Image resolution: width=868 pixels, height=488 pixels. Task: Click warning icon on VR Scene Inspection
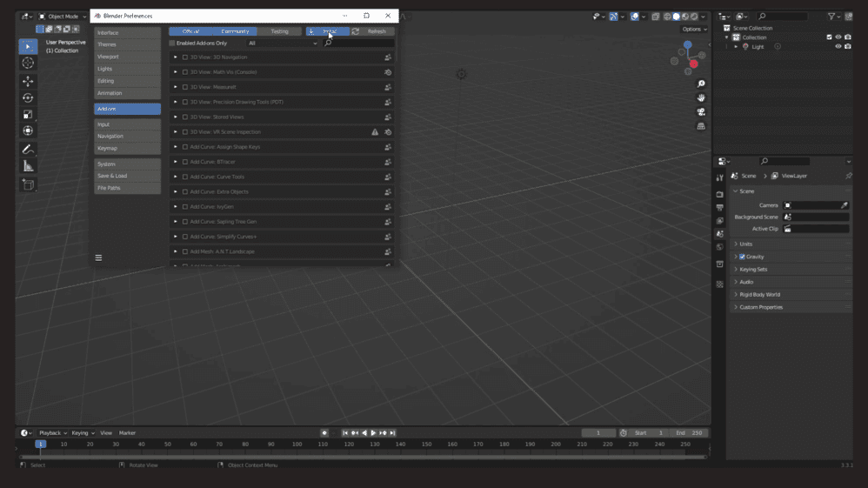(x=375, y=132)
